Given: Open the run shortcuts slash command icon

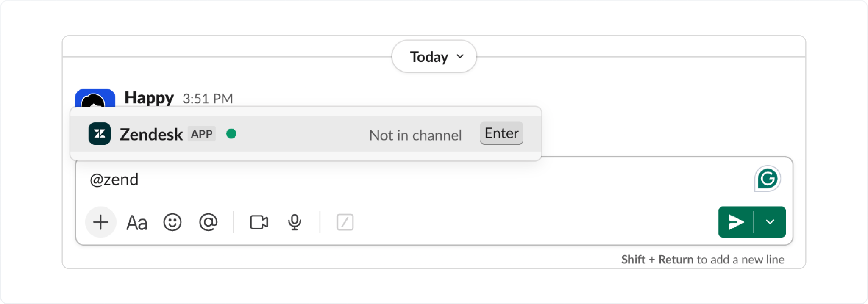Looking at the screenshot, I should pyautogui.click(x=345, y=222).
